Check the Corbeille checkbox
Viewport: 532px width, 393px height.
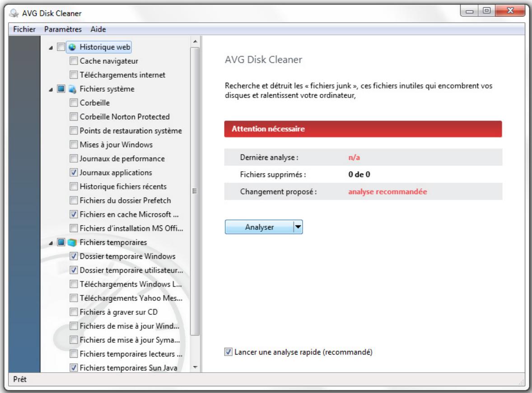(74, 103)
